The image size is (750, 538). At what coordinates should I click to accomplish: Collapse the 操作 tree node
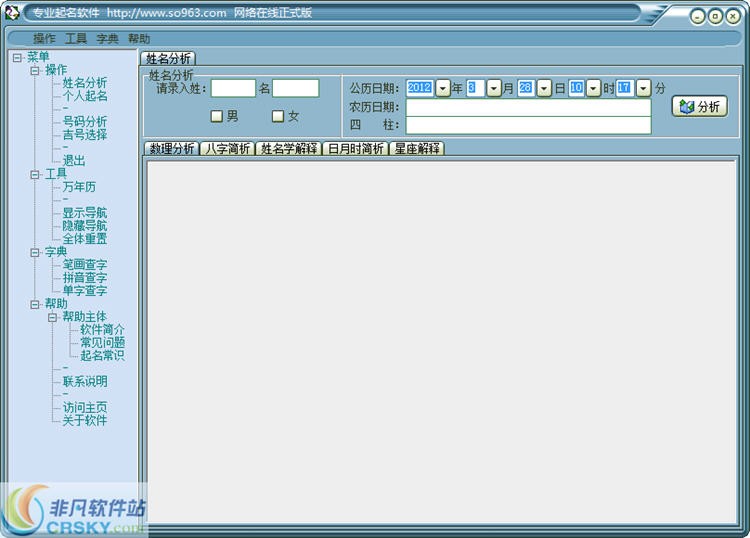(x=35, y=71)
